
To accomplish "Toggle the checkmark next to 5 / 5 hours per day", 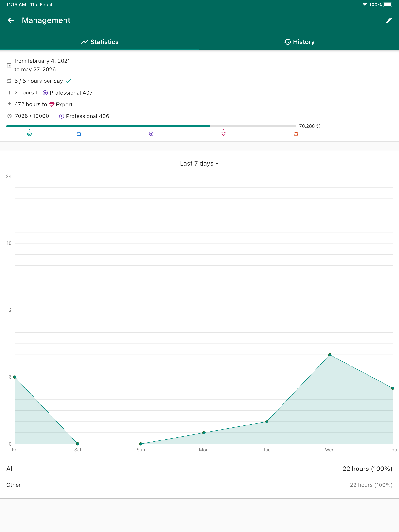I will [69, 81].
